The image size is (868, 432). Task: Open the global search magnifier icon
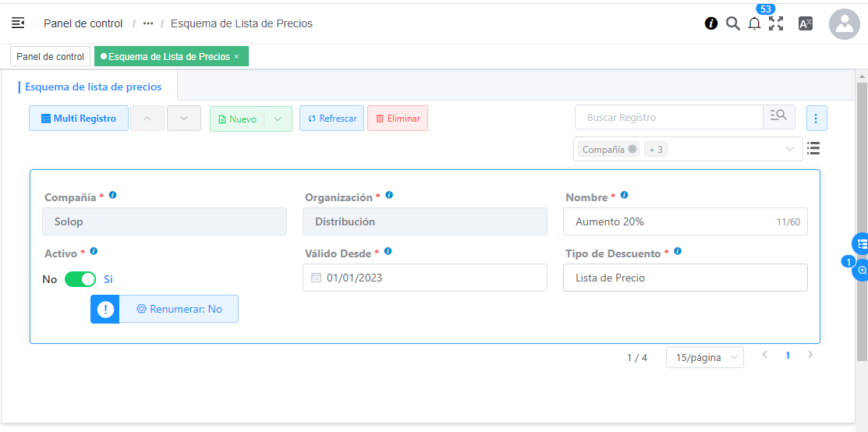click(732, 23)
